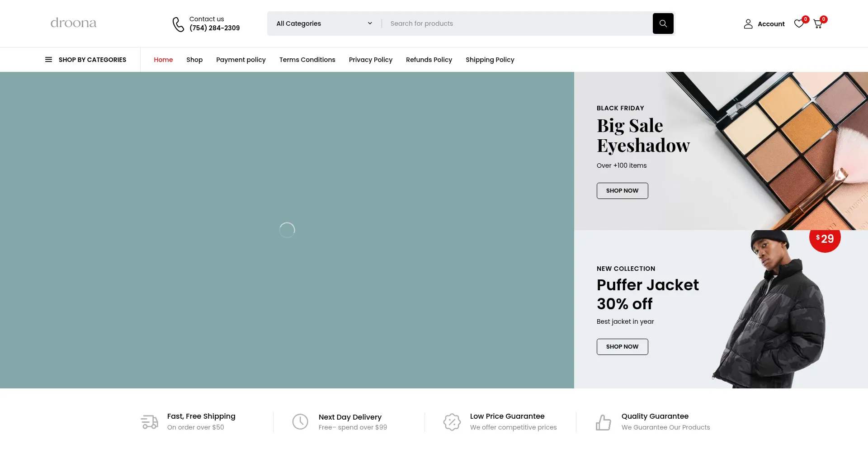The image size is (868, 449).
Task: Click the $29 price badge
Action: [x=825, y=239]
